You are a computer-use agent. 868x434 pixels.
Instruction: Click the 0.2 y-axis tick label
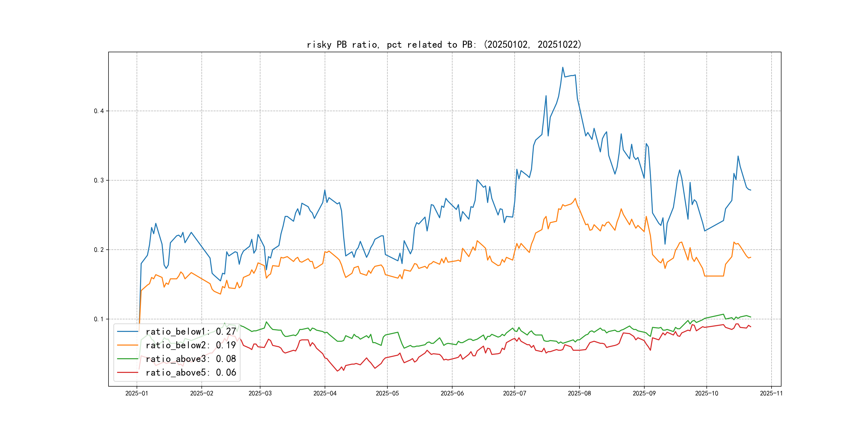pyautogui.click(x=99, y=250)
